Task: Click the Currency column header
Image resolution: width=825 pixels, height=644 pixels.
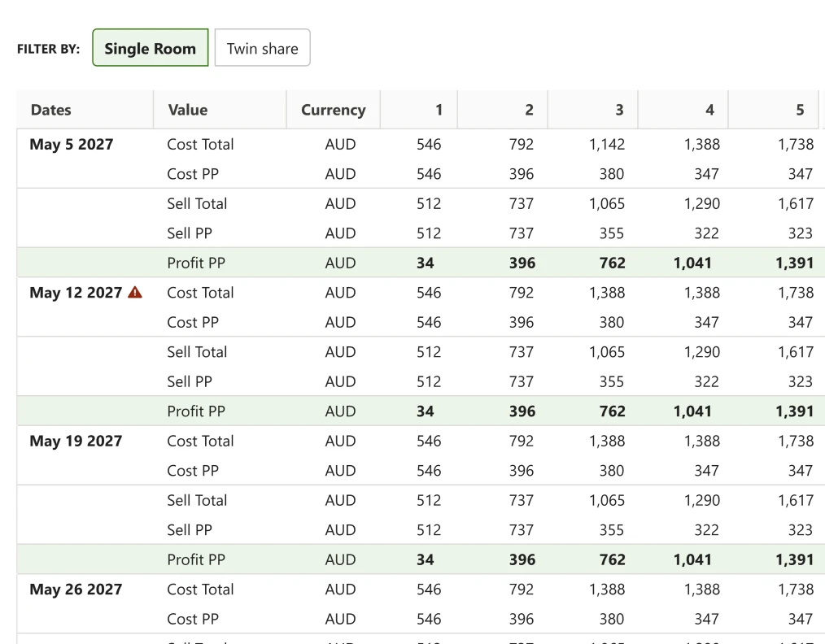Action: (x=333, y=110)
